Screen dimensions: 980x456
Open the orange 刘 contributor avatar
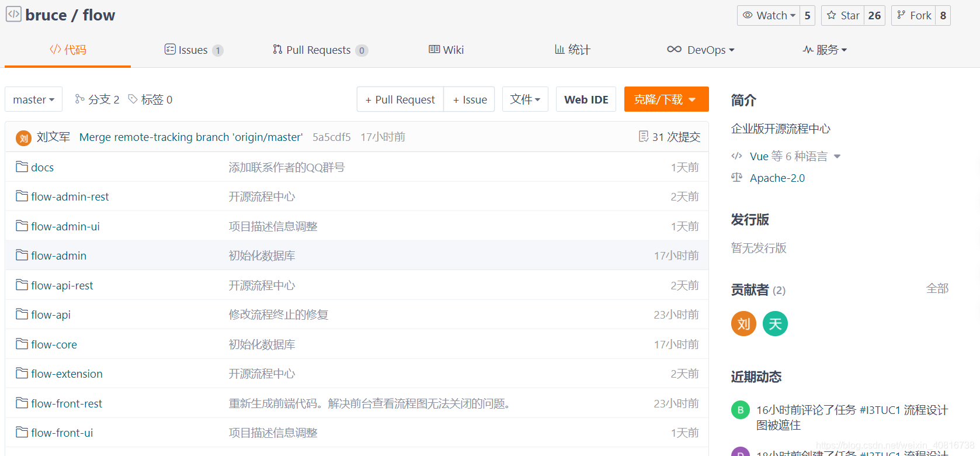click(743, 323)
